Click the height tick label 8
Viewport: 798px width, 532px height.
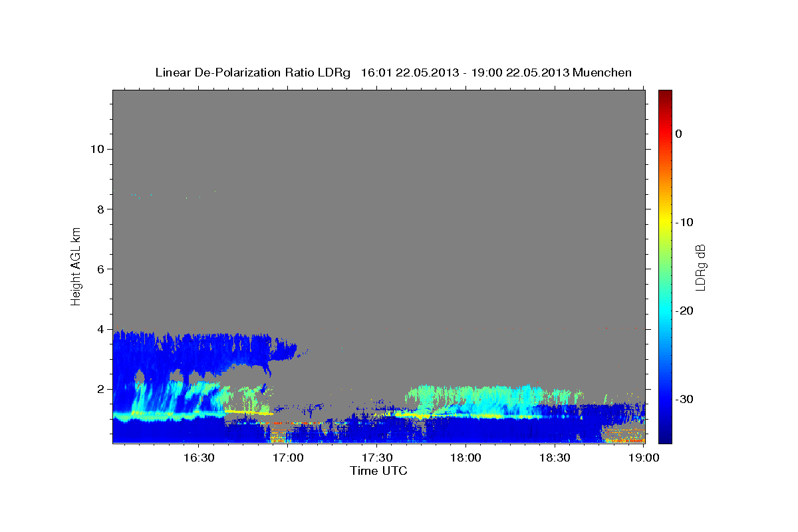point(99,209)
